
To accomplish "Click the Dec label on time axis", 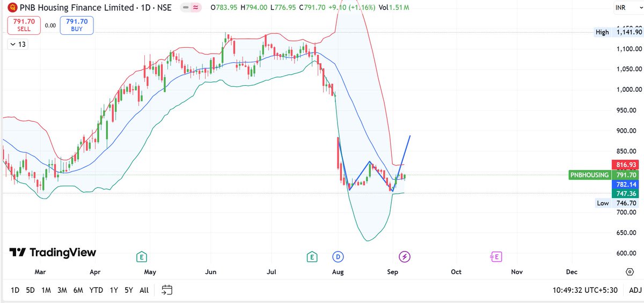I will pos(572,272).
